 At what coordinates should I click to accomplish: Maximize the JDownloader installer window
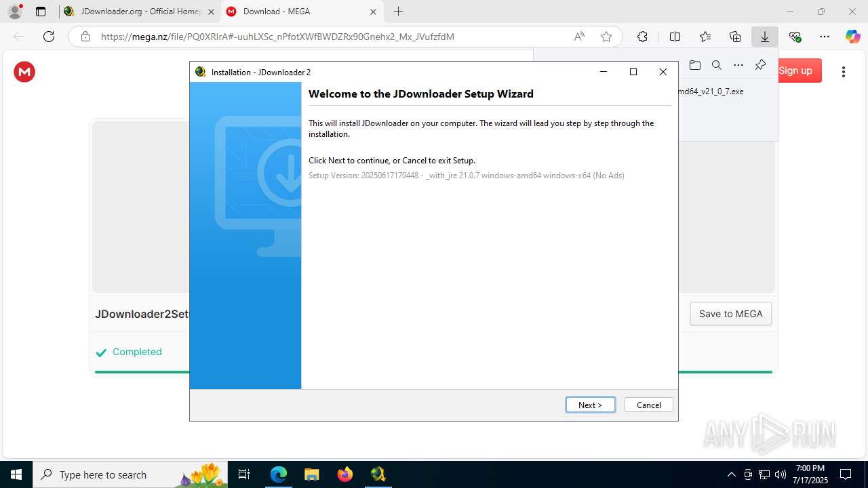click(633, 72)
